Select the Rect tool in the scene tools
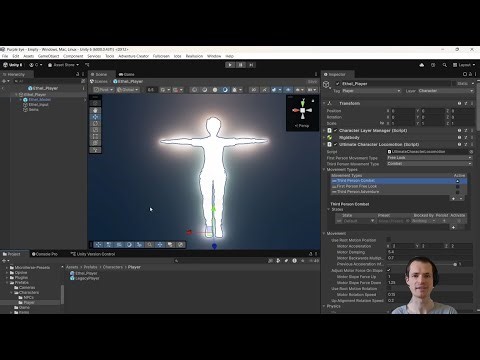Viewport: 480px width, 360px height. 95,136
